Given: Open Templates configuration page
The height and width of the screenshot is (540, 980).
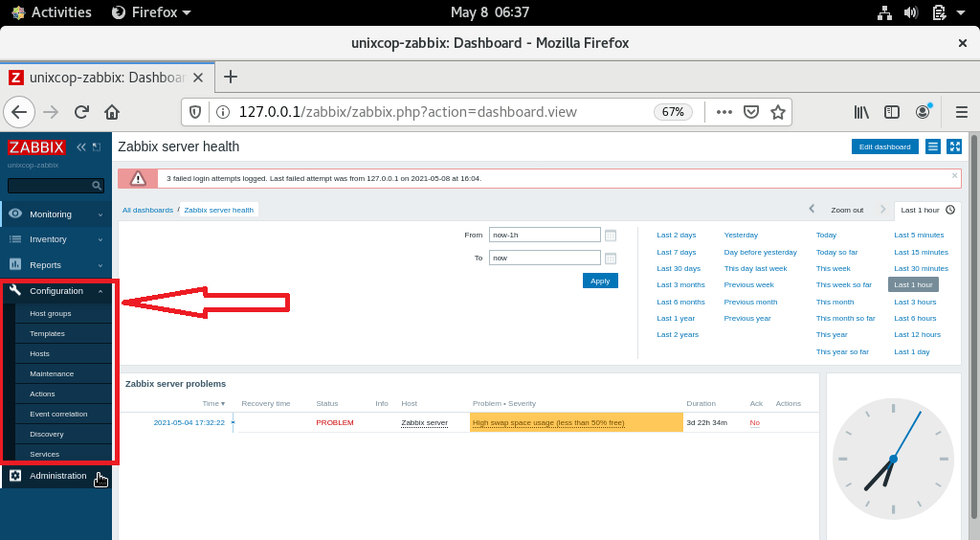Looking at the screenshot, I should tap(48, 334).
